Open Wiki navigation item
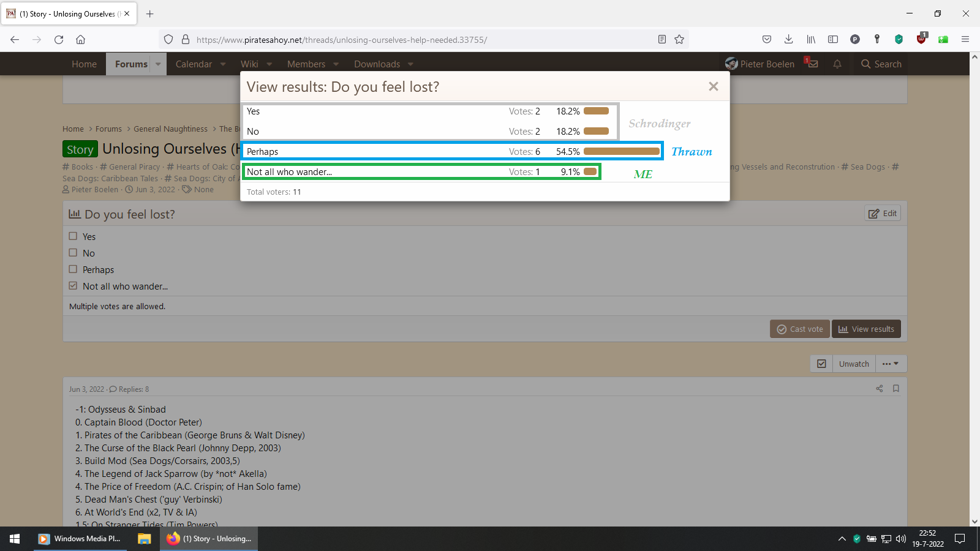980x551 pixels. click(249, 64)
